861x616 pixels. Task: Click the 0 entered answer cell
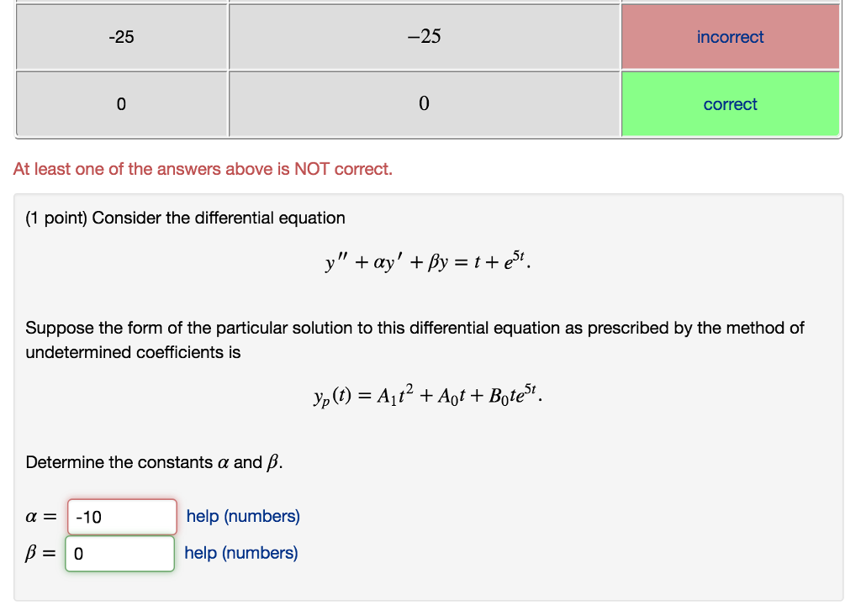click(x=121, y=103)
